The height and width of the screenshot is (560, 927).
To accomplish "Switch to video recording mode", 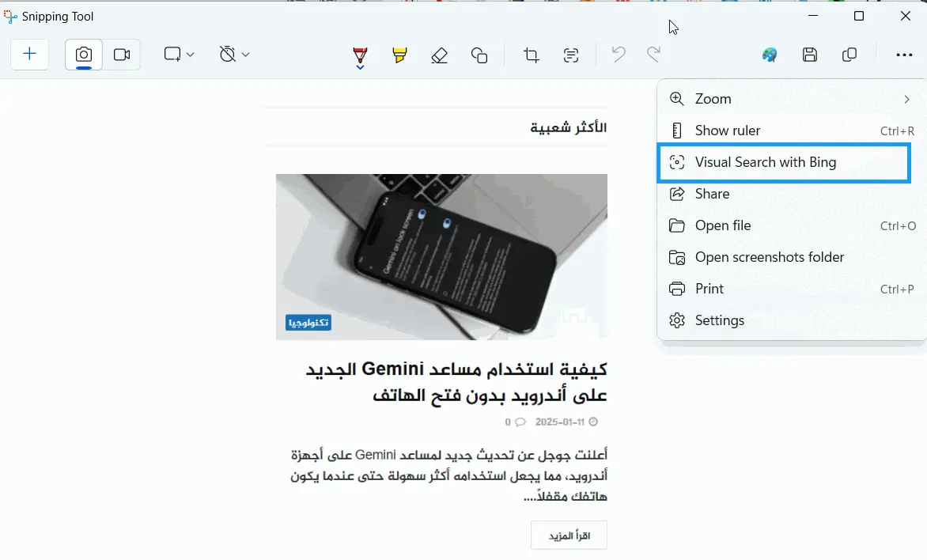I will click(x=122, y=55).
